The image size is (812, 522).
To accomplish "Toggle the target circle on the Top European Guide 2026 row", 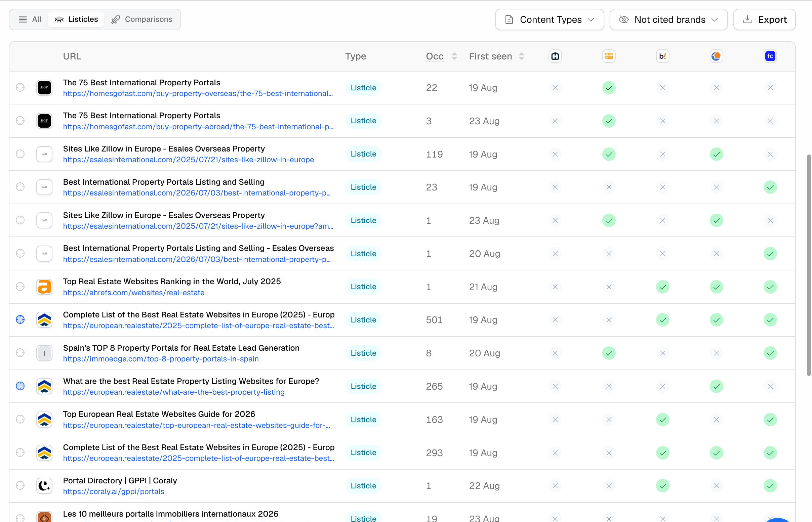I will 21,419.
